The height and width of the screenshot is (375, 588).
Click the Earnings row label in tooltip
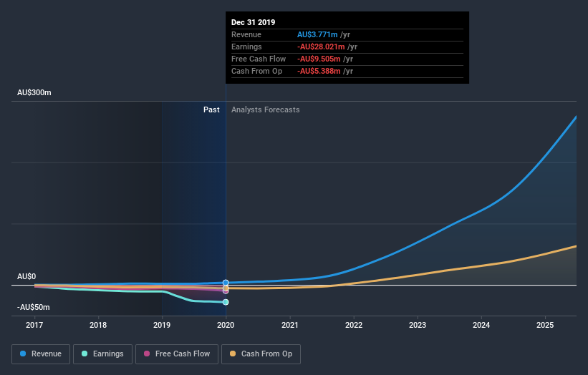coord(246,47)
